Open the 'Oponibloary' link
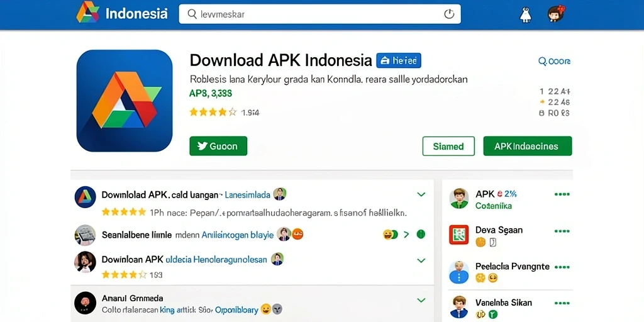Screen dimensions: 644x322 [x=236, y=309]
